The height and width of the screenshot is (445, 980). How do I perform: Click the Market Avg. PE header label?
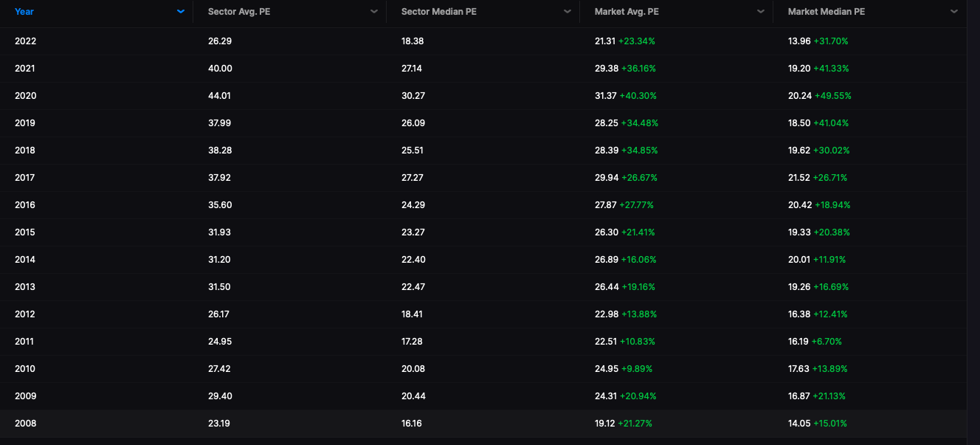coord(626,12)
